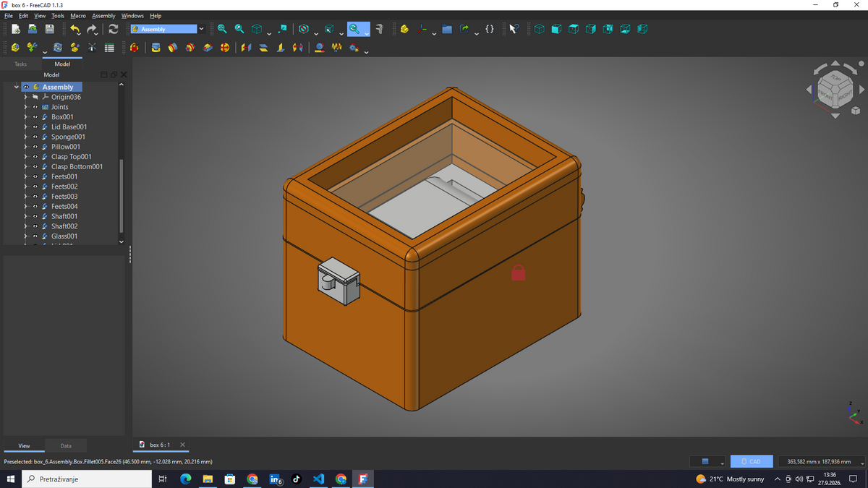Switch to top view cube icon
Image resolution: width=868 pixels, height=488 pixels.
[574, 29]
